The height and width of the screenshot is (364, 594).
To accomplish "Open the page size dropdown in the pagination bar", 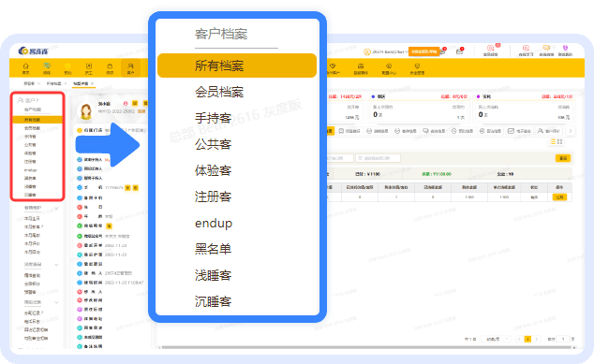I will pyautogui.click(x=496, y=339).
